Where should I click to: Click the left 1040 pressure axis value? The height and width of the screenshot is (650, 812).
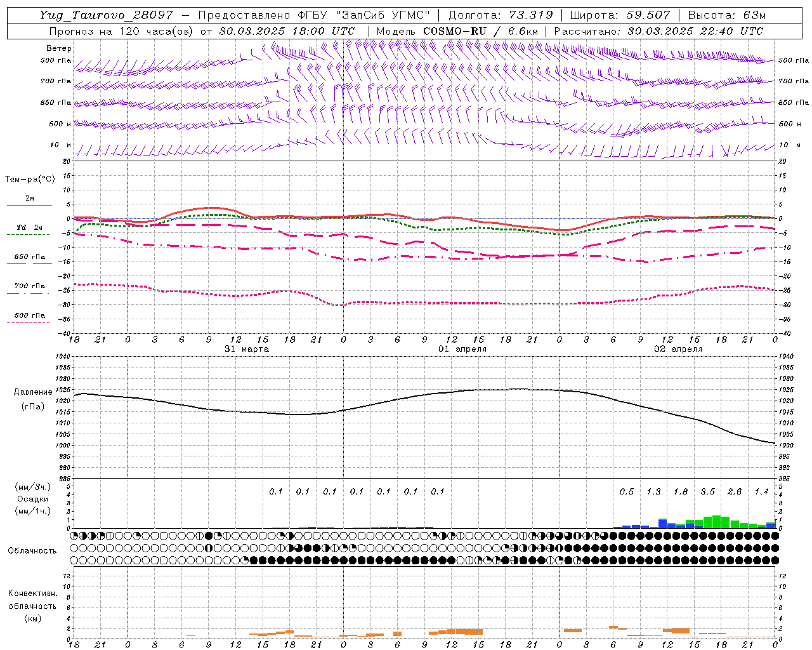(x=63, y=357)
